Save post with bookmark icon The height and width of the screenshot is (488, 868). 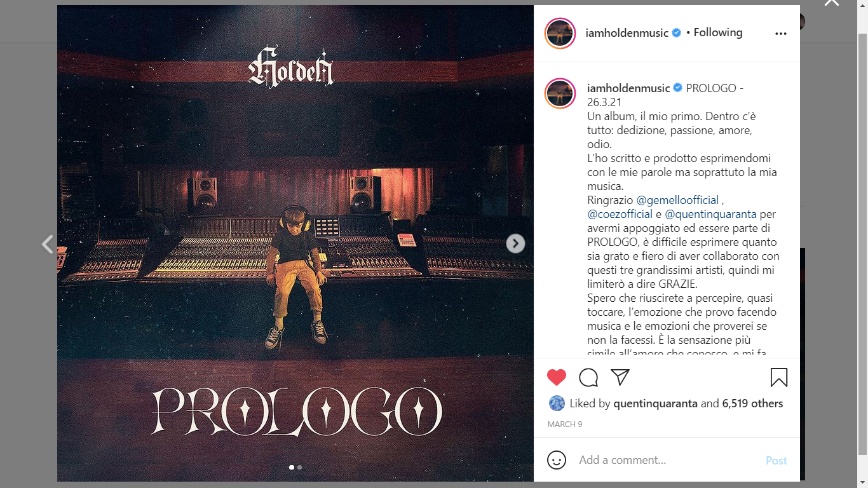click(x=779, y=377)
